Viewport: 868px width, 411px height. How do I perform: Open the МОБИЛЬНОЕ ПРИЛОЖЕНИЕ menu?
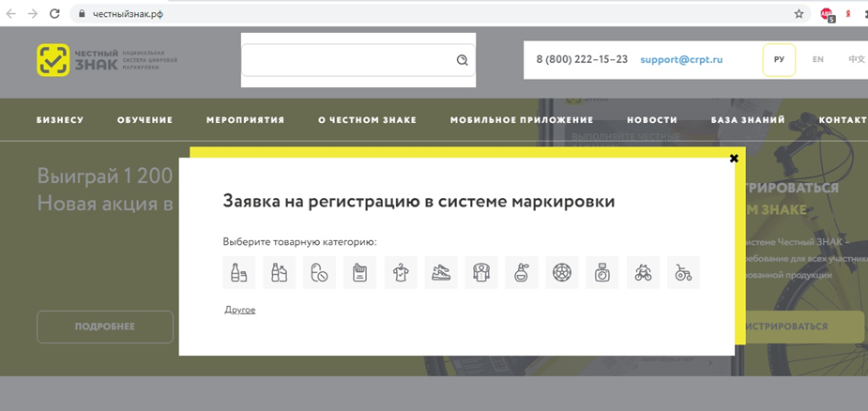522,120
